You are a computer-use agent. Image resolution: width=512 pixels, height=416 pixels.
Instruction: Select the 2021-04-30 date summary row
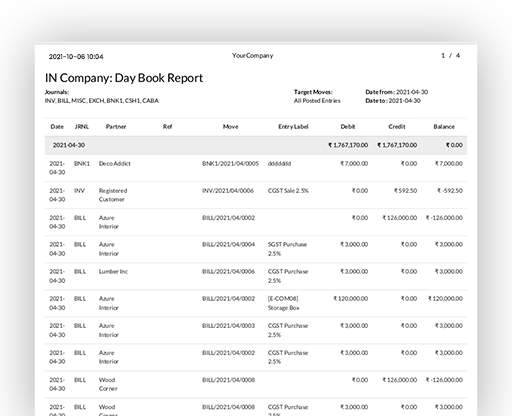[256, 145]
